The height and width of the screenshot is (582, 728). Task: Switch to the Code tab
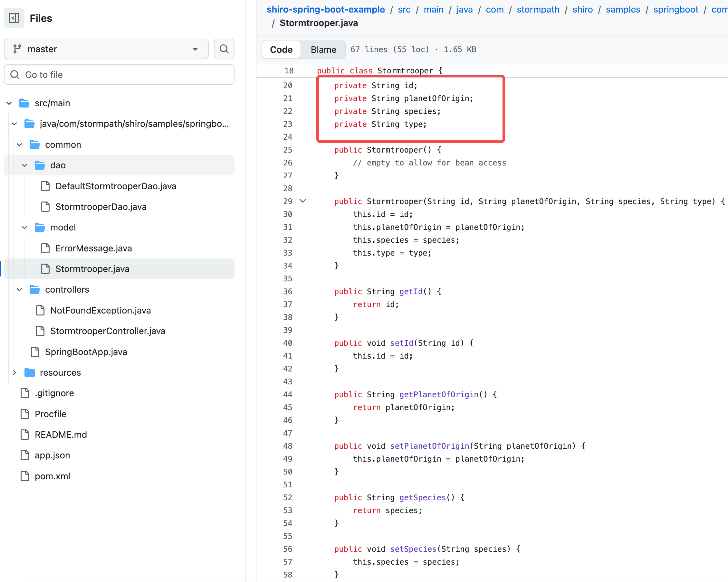point(281,50)
